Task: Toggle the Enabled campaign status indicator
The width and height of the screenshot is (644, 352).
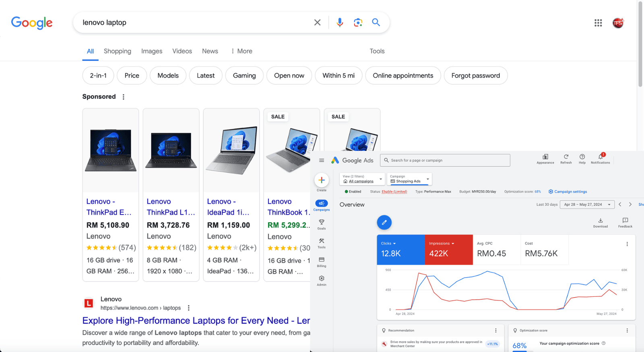Action: coord(353,191)
